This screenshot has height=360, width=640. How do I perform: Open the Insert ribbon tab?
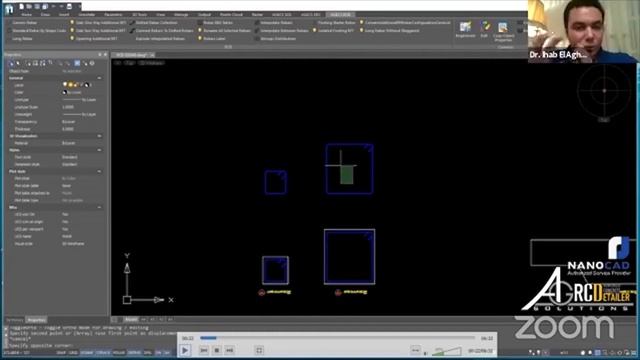click(x=64, y=15)
